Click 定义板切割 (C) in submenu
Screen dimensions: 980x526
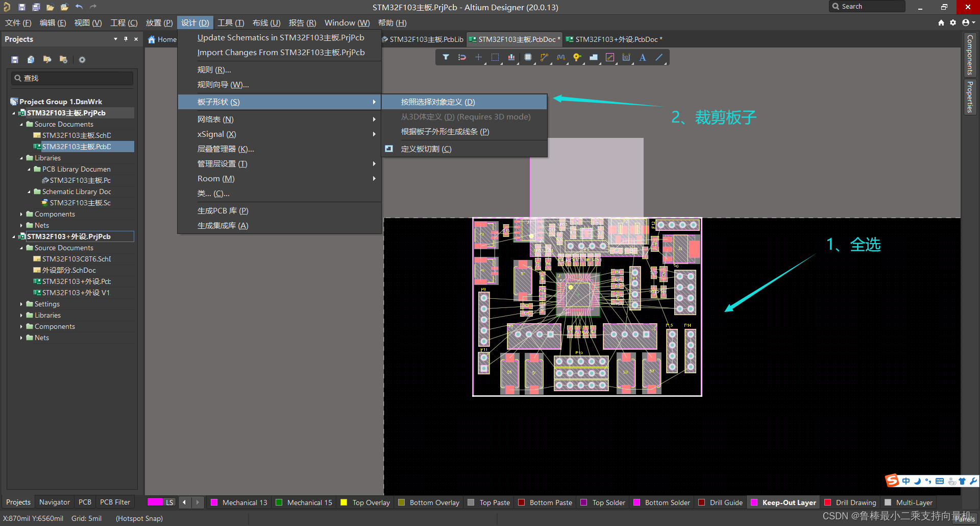(x=464, y=149)
